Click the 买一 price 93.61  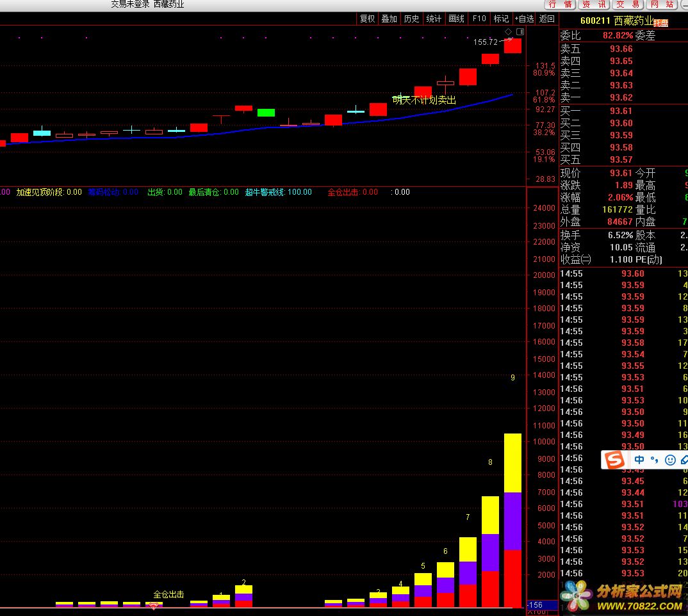(x=621, y=111)
